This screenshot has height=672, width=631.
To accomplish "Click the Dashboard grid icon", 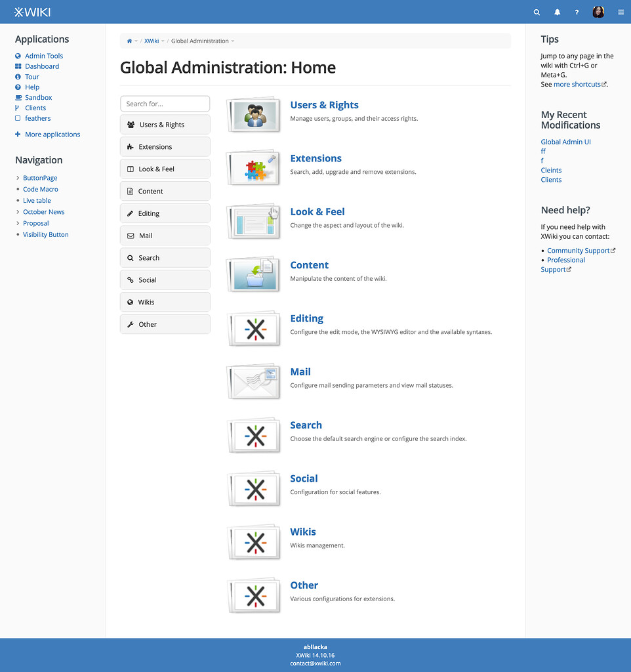I will (18, 66).
